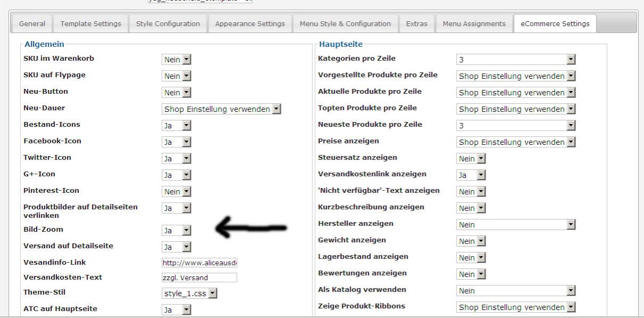Open the Extras tab
This screenshot has width=644, height=318.
[x=416, y=24]
